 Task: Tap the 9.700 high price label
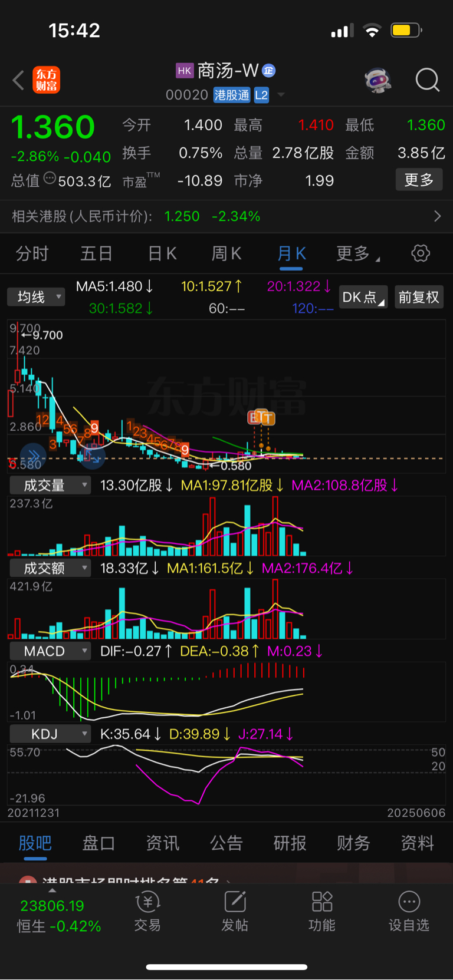pyautogui.click(x=47, y=335)
